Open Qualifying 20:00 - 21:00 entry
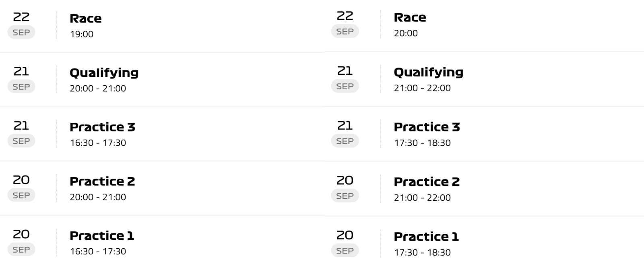 click(x=162, y=80)
